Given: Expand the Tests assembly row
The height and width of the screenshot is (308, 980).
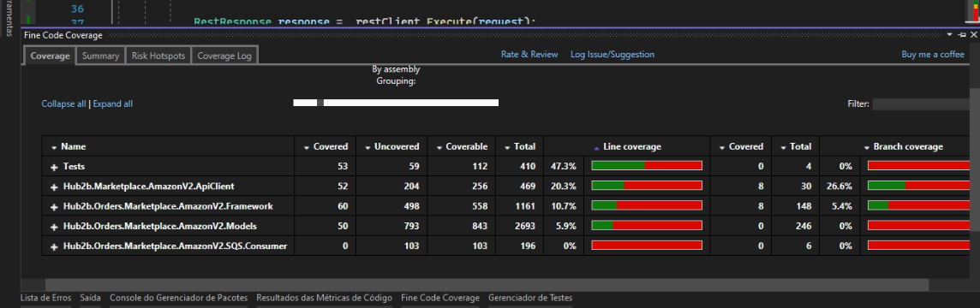Looking at the screenshot, I should 54,167.
